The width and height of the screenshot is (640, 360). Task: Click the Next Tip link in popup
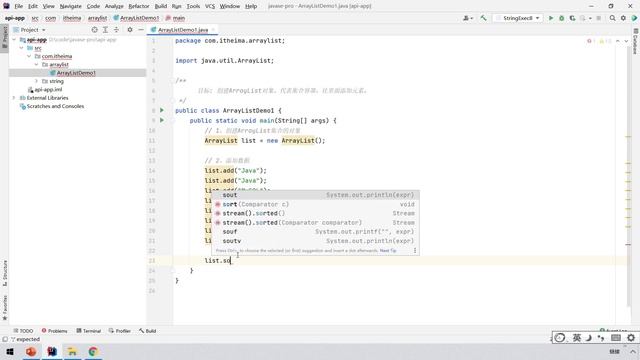(388, 250)
